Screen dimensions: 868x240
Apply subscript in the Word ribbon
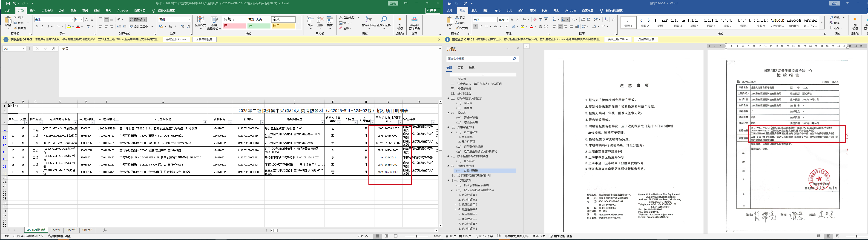[x=501, y=27]
